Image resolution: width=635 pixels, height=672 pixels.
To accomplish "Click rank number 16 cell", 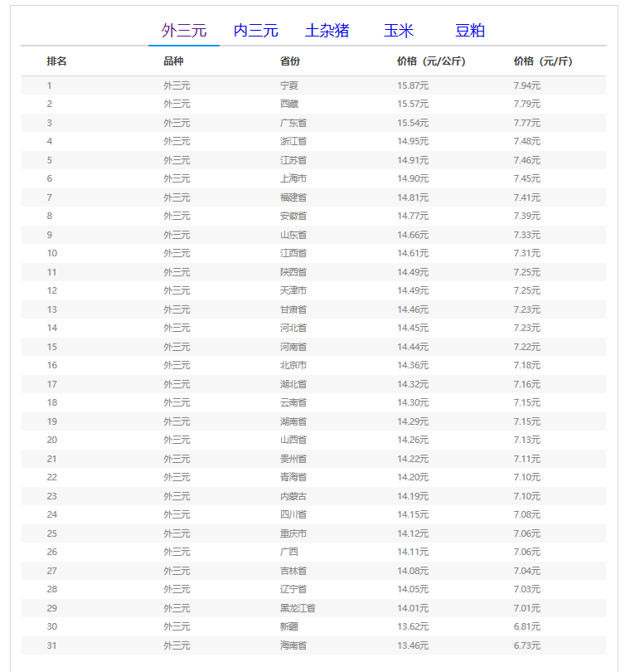I will [x=51, y=365].
